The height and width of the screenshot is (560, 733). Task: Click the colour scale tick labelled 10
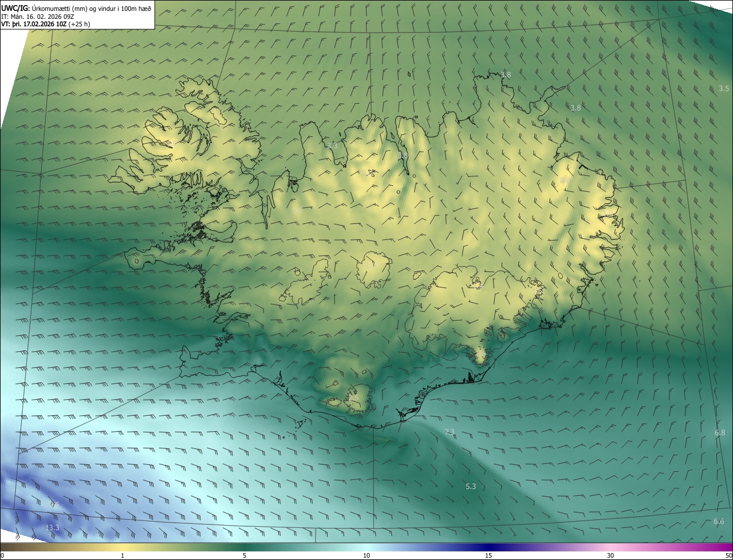[x=366, y=555]
